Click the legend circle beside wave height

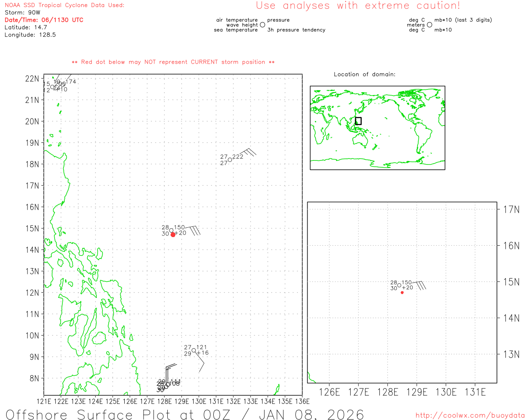pyautogui.click(x=262, y=25)
